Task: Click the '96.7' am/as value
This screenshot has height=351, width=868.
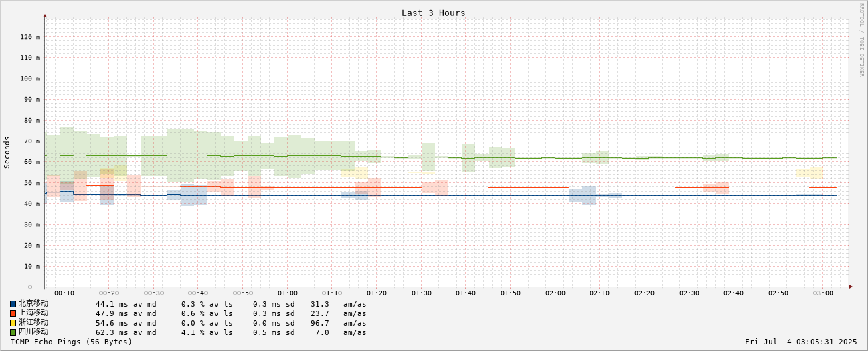Action: [319, 323]
